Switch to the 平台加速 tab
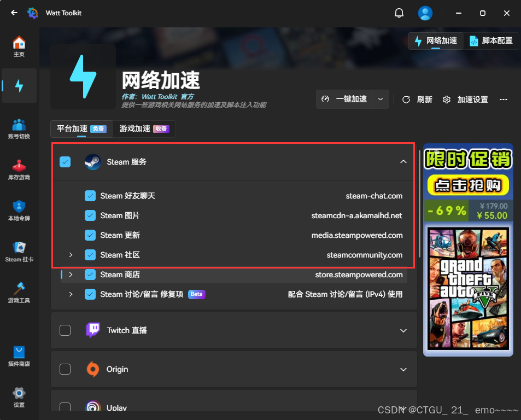 pyautogui.click(x=81, y=129)
